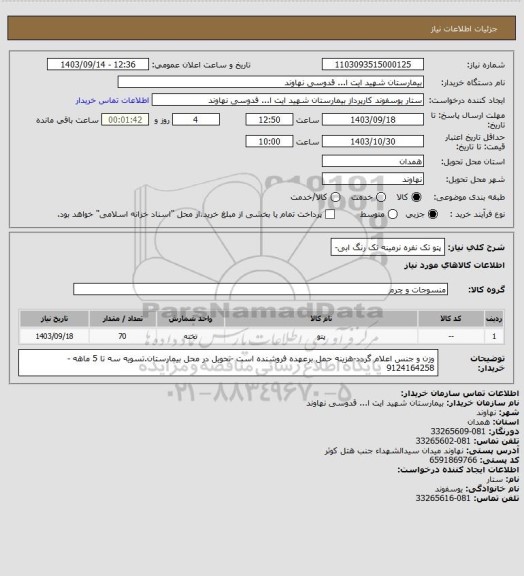Click the واحد شمارش column header
This screenshot has width=524, height=576.
[190, 318]
